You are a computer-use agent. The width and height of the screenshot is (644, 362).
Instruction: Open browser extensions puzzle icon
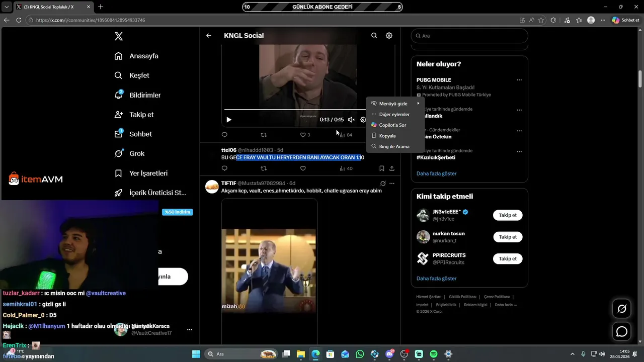553,20
